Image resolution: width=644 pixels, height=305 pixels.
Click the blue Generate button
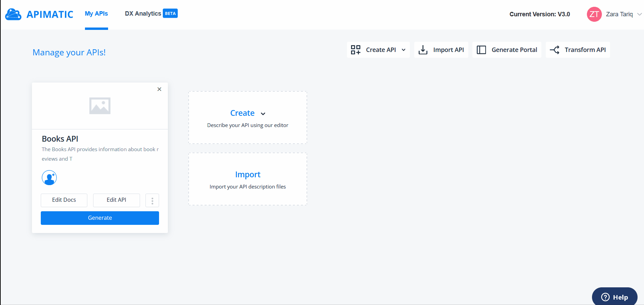pos(100,218)
